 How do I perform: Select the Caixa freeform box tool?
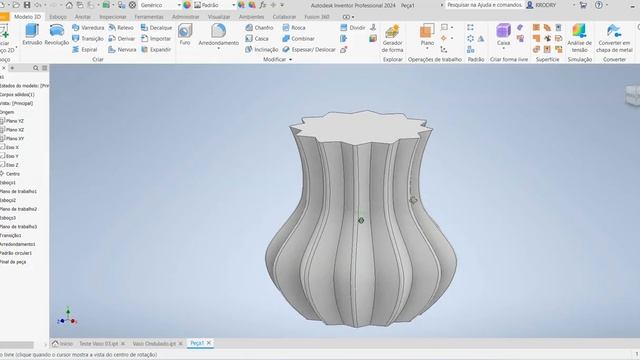pos(503,34)
